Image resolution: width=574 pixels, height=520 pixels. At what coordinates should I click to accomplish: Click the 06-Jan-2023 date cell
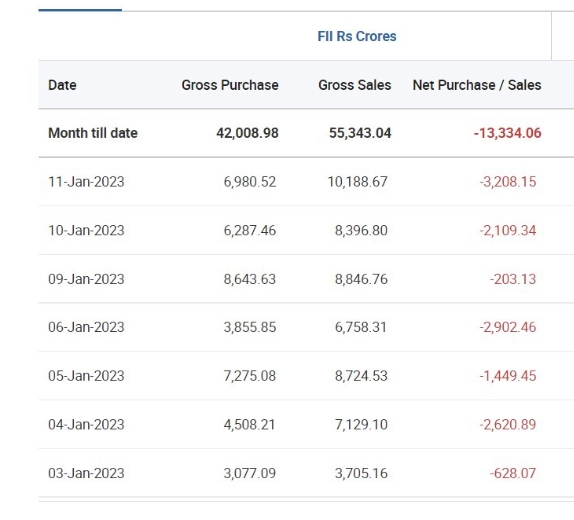coord(86,327)
